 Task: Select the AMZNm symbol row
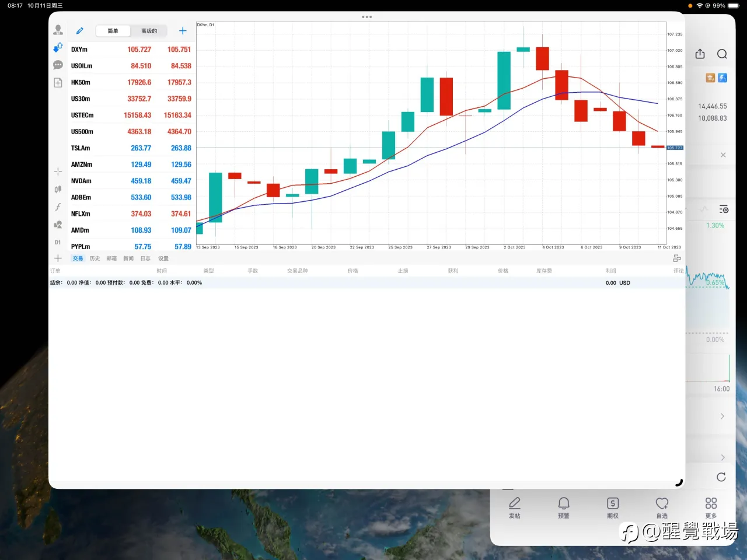tap(131, 164)
